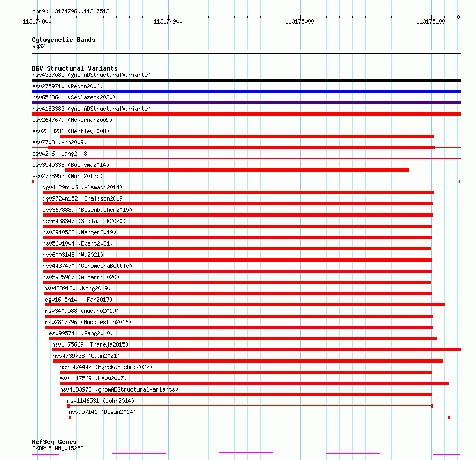The height and width of the screenshot is (460, 476).
Task: Open esv4206 (Wang2008) variant
Action: (x=246, y=158)
